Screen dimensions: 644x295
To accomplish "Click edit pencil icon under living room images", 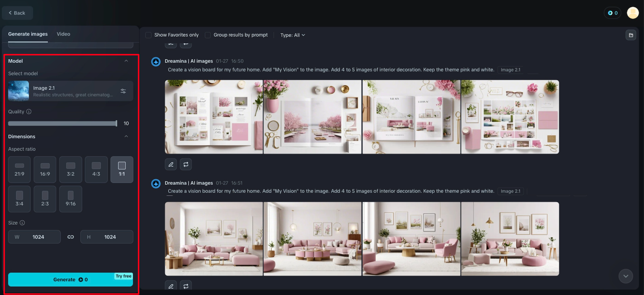I will click(171, 286).
